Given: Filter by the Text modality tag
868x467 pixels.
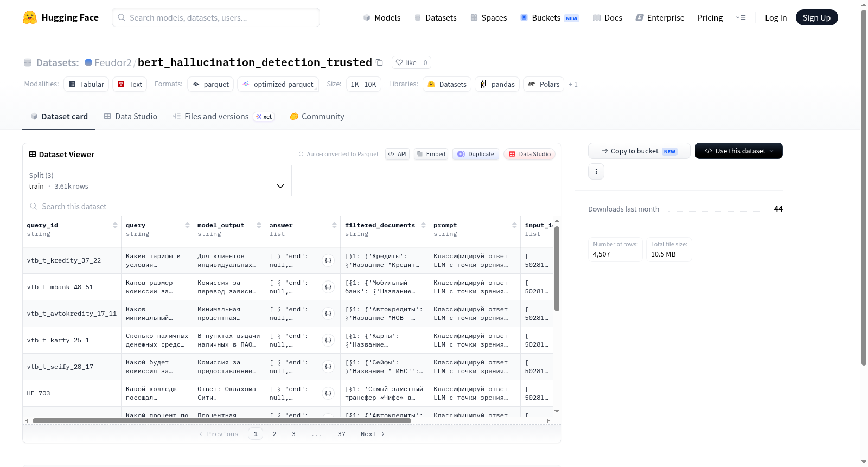Looking at the screenshot, I should 130,84.
